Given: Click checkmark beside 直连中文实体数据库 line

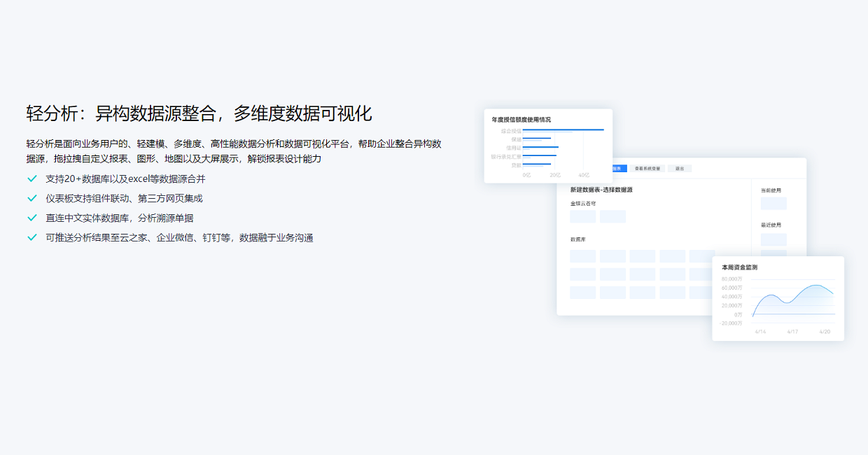Looking at the screenshot, I should click(31, 218).
